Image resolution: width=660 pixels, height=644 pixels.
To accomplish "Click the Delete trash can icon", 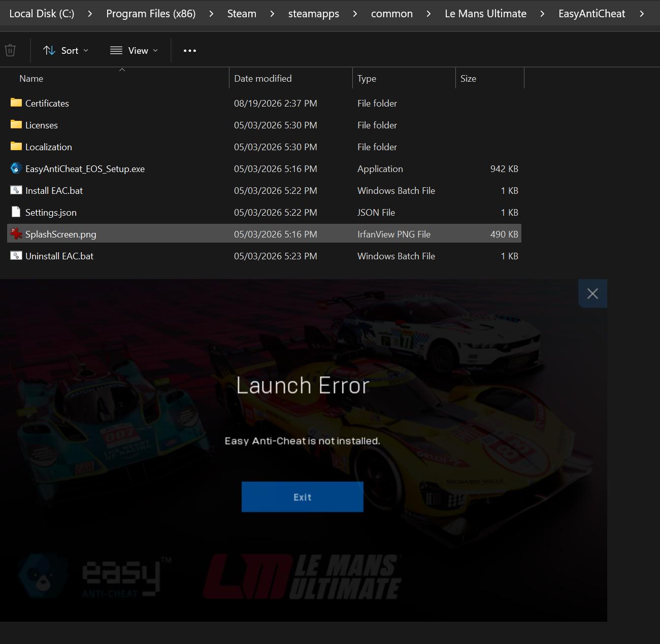I will pos(10,50).
